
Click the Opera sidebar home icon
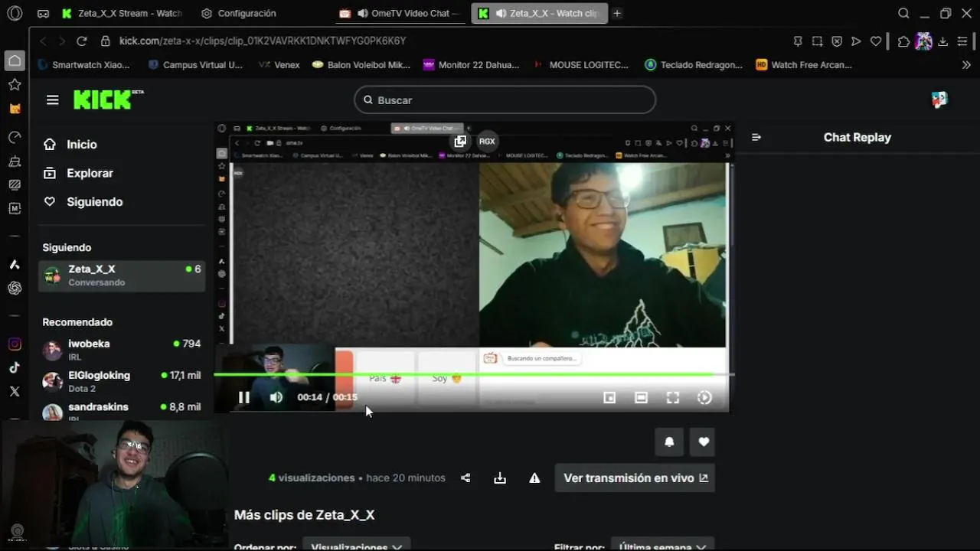coord(15,60)
